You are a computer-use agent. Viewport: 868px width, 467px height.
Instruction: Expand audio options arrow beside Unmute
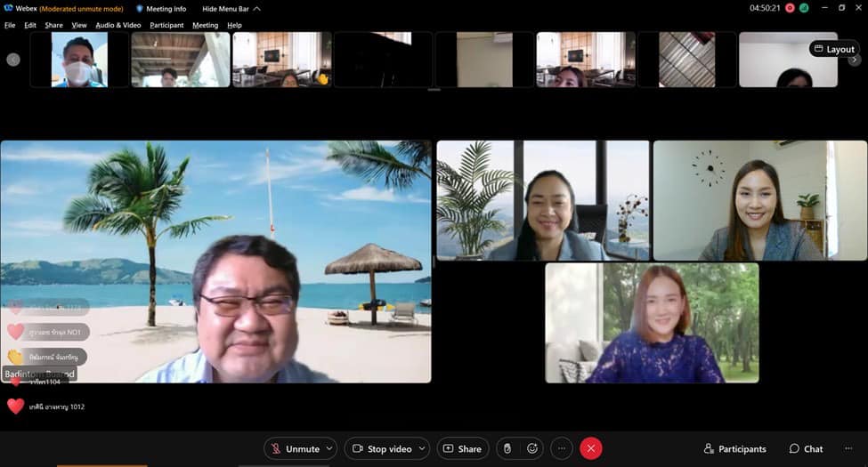[329, 449]
